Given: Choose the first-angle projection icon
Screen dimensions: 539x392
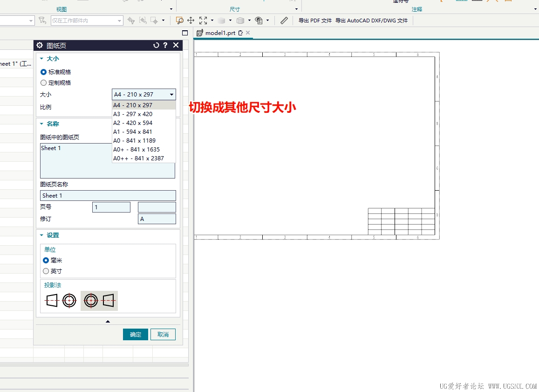Looking at the screenshot, I should 61,301.
